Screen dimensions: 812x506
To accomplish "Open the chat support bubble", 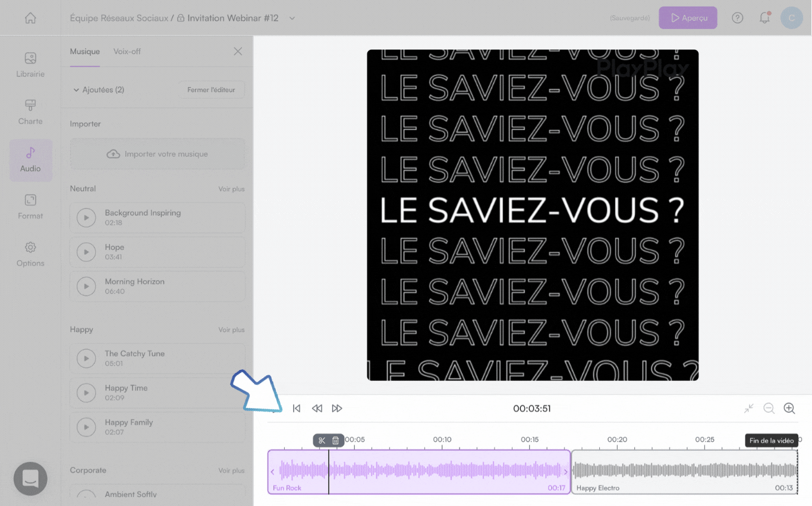I will 30,479.
